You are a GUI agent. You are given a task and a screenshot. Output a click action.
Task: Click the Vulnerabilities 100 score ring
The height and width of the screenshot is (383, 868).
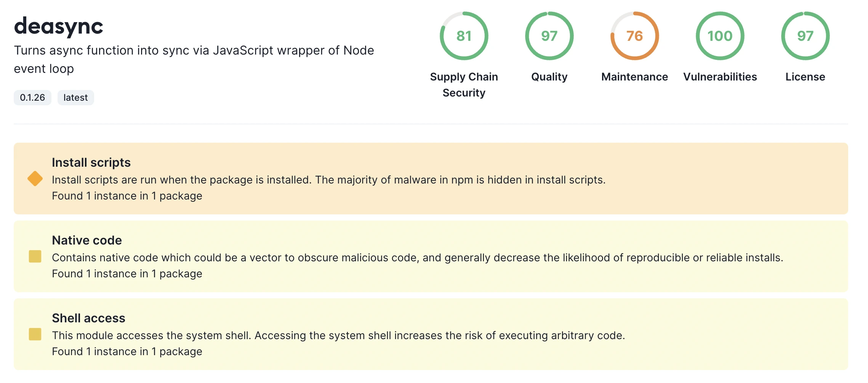tap(719, 36)
